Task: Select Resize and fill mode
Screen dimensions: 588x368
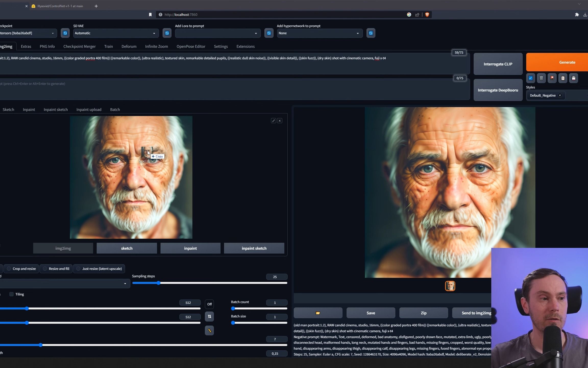Action: click(56, 269)
